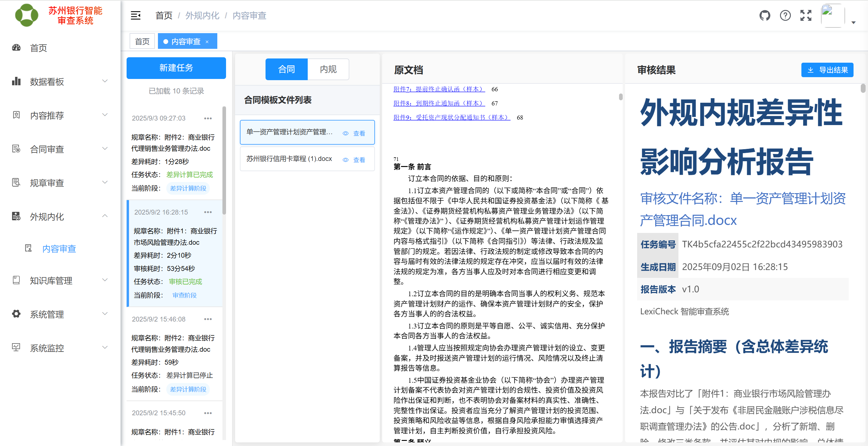The width and height of the screenshot is (868, 446).
Task: Open more options for task 2025/9/3 09:27:03
Action: click(208, 118)
